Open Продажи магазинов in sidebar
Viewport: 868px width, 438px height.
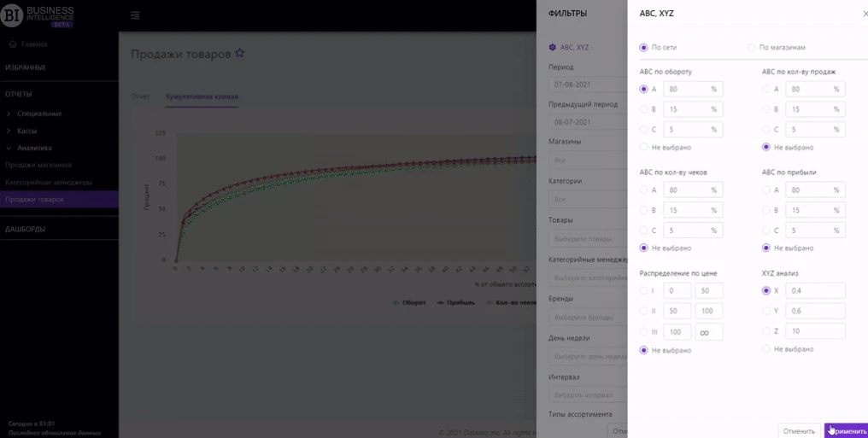pyautogui.click(x=38, y=165)
